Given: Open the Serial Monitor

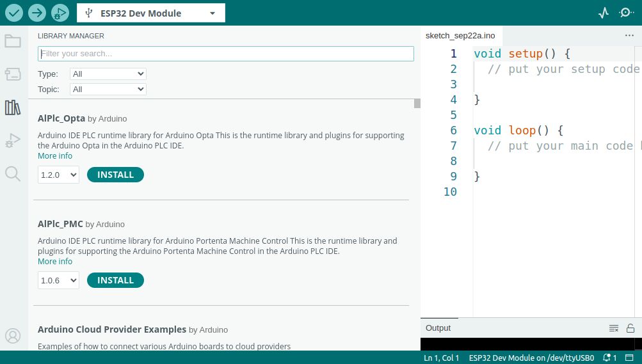Looking at the screenshot, I should click(626, 13).
